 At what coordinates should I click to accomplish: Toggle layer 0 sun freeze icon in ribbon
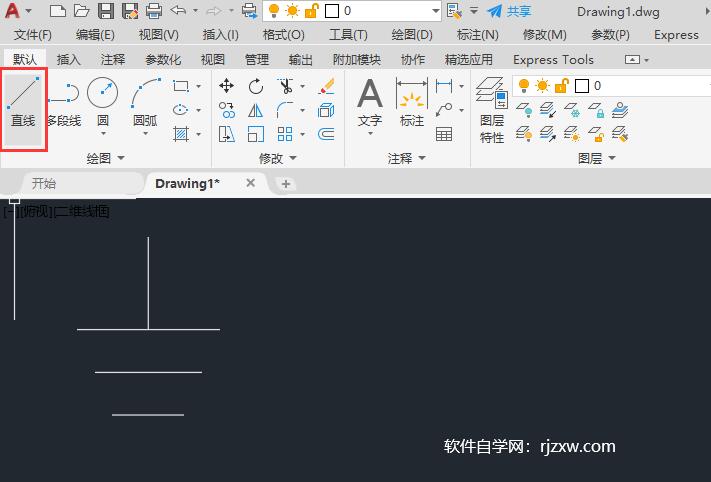click(542, 85)
